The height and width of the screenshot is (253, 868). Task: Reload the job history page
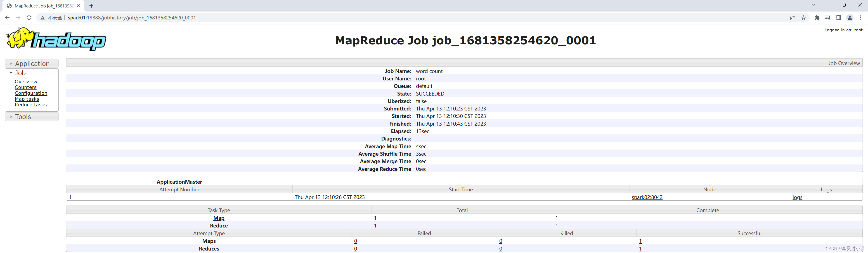coord(29,17)
